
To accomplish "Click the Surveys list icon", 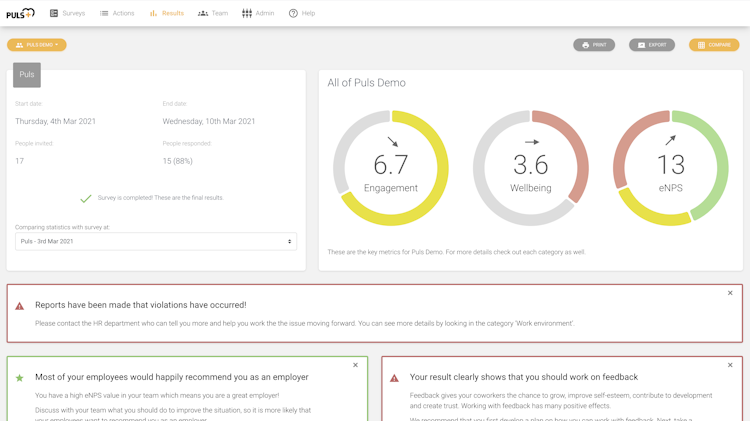I will 54,13.
